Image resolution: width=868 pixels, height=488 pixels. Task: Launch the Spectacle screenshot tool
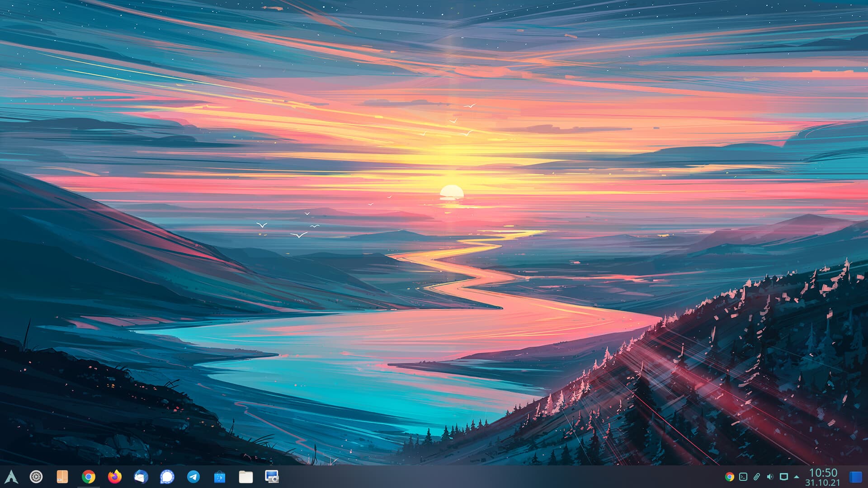point(272,477)
